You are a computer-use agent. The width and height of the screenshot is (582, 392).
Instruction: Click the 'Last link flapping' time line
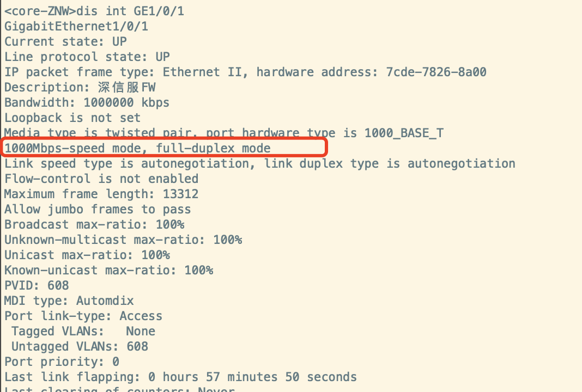coord(180,377)
